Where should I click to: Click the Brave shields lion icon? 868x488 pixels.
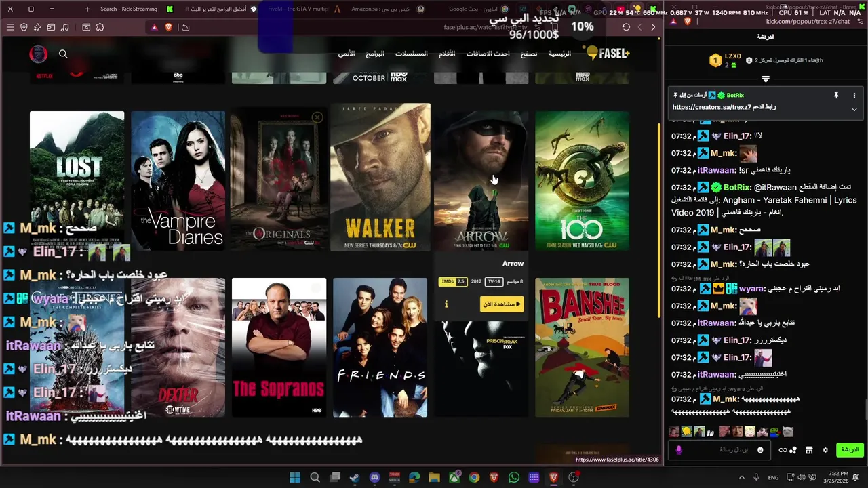click(168, 27)
